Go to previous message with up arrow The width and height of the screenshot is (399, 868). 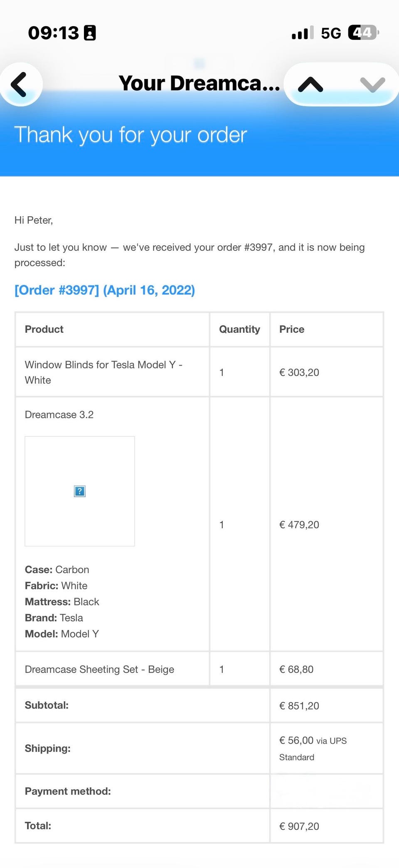pos(310,84)
